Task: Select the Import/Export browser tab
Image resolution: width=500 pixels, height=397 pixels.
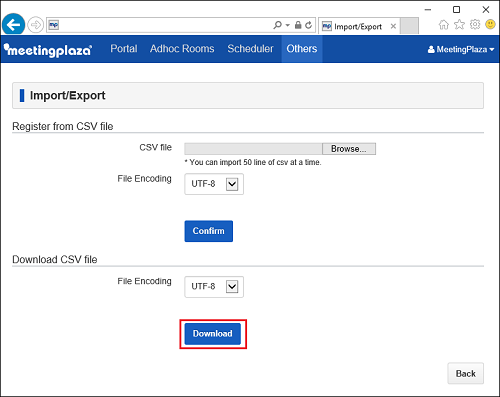Action: pos(358,26)
